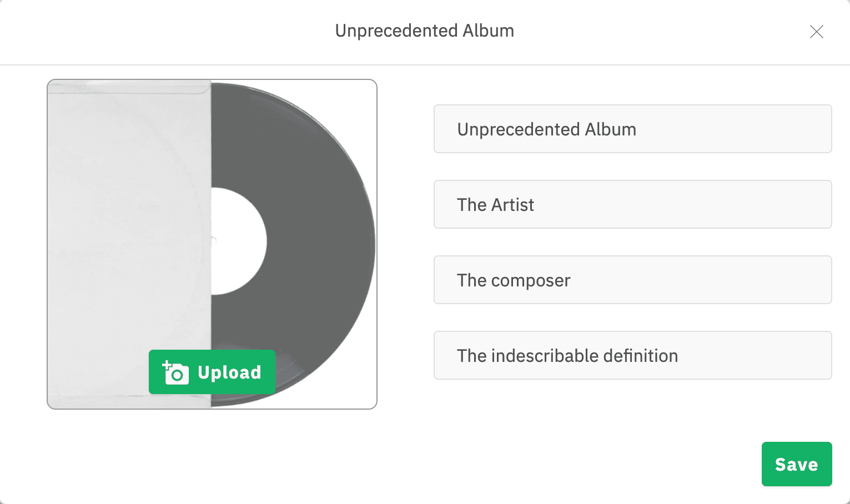Click The composer input field
Viewport: 850px width, 504px height.
pos(632,280)
